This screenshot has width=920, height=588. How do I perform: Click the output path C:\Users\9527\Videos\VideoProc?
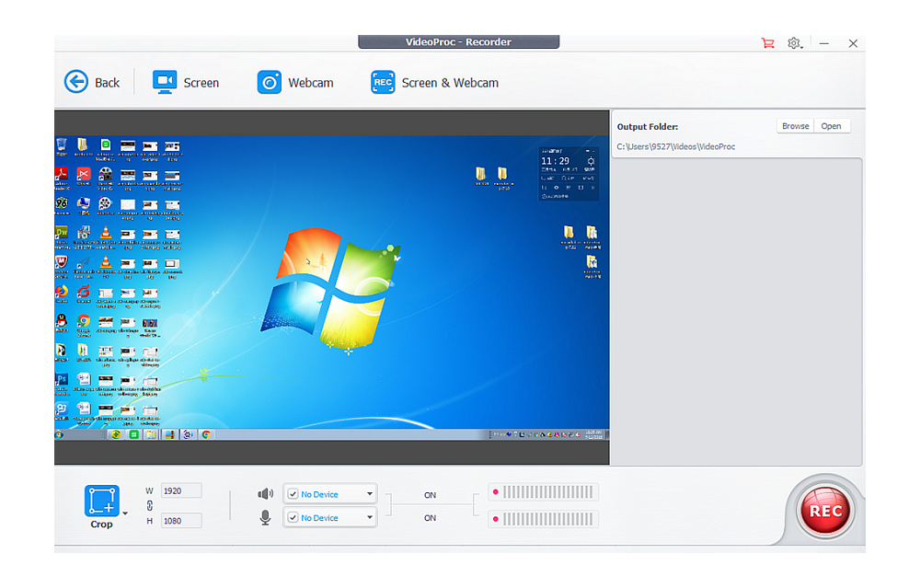click(676, 146)
